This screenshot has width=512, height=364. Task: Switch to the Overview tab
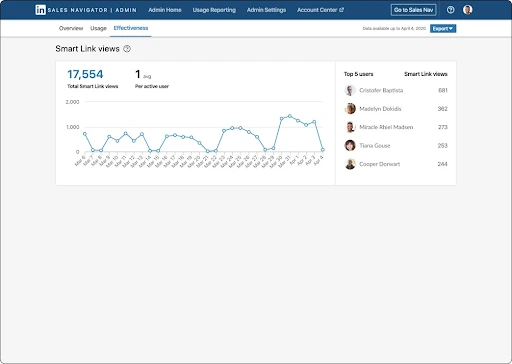(x=71, y=28)
